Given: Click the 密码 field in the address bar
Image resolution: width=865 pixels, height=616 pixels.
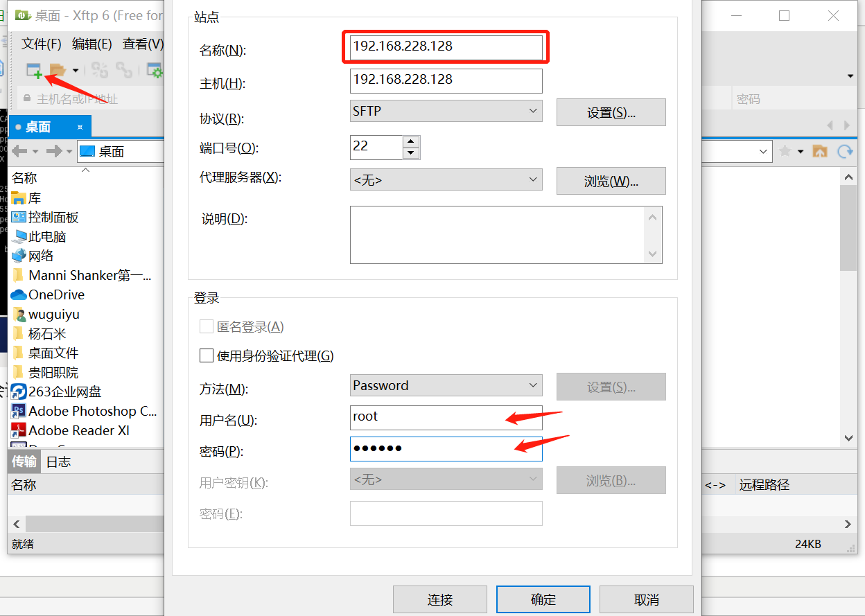Looking at the screenshot, I should [794, 98].
